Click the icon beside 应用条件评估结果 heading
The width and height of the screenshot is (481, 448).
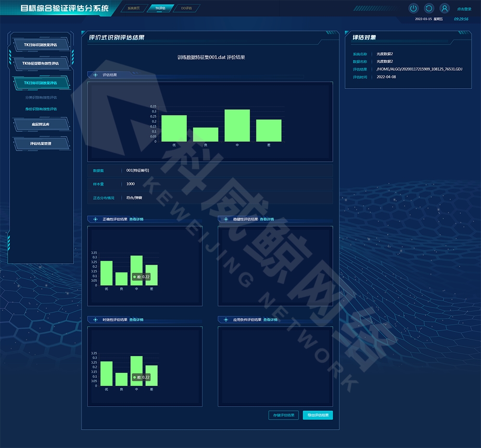[x=226, y=320]
